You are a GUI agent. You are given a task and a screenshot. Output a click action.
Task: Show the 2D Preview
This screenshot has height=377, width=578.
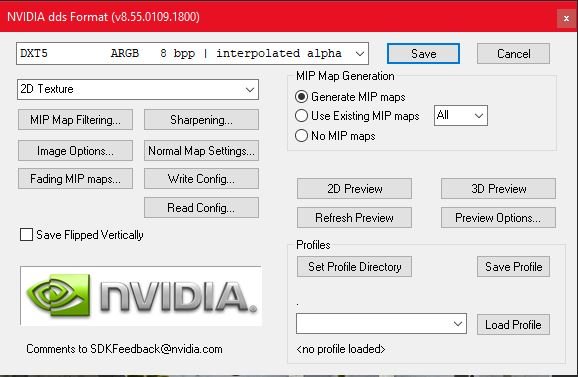coord(354,189)
